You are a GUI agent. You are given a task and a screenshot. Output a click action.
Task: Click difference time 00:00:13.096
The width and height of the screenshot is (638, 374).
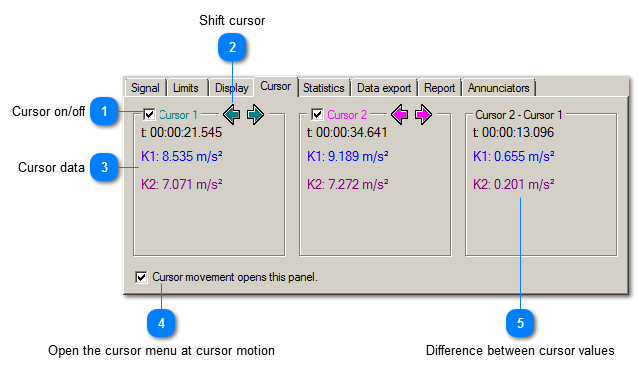[513, 132]
